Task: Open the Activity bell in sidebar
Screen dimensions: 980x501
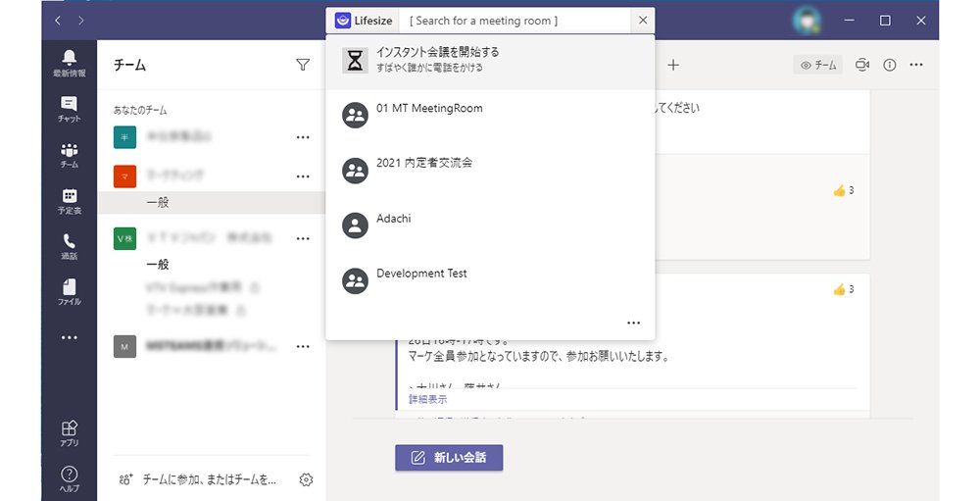Action: pyautogui.click(x=70, y=63)
